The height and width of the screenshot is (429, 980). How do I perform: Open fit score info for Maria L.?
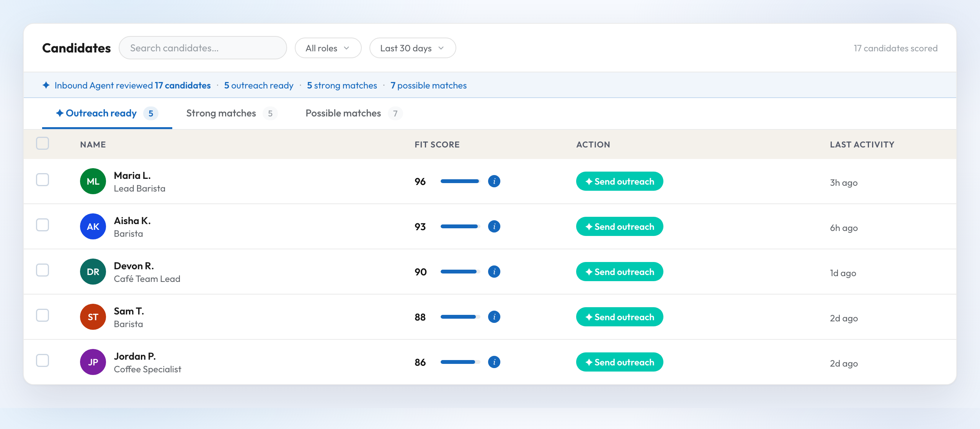click(494, 181)
